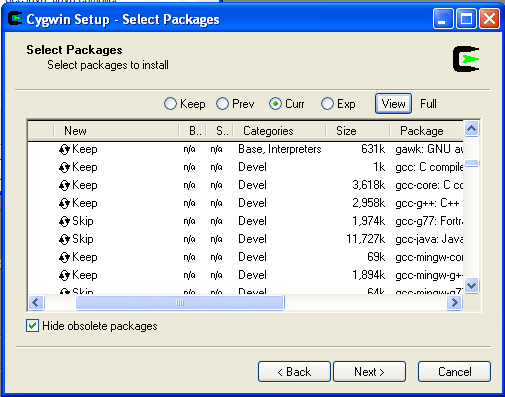Click 'Devel' category in gcc-g77 row

[252, 221]
